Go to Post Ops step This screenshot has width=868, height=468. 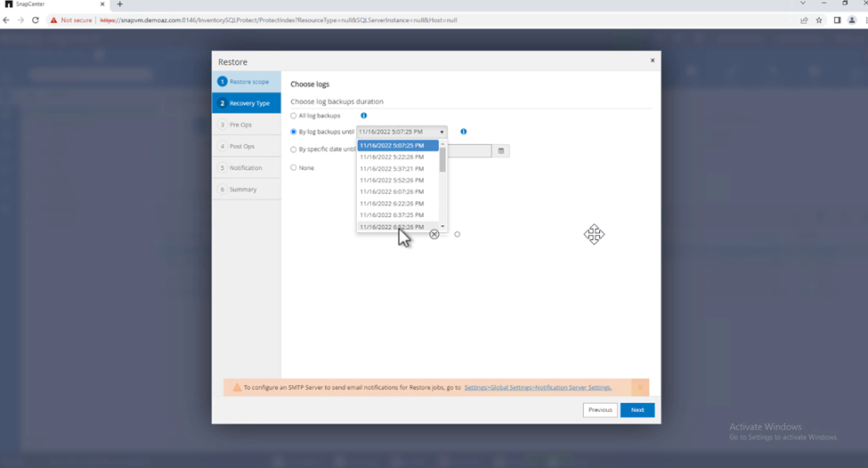(x=247, y=146)
